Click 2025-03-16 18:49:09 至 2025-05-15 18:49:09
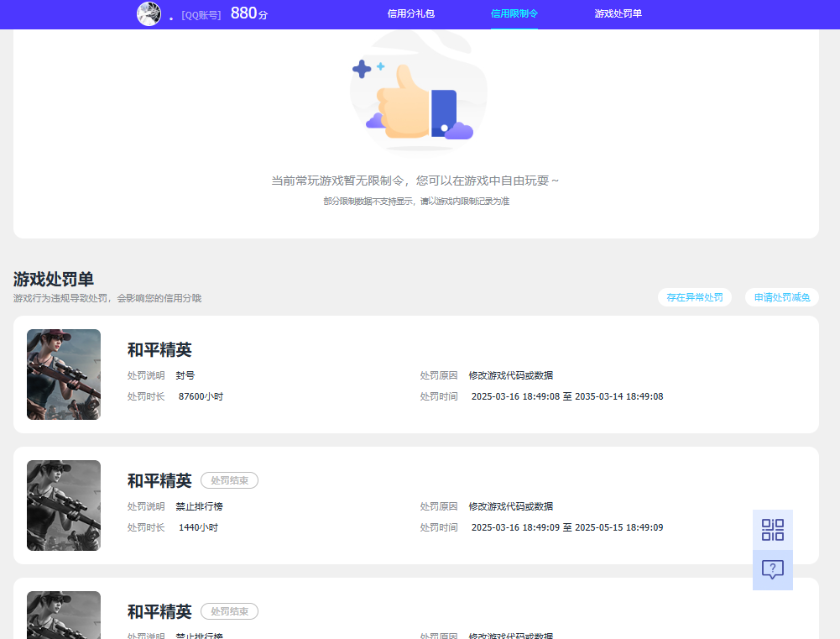The width and height of the screenshot is (840, 639). [567, 527]
